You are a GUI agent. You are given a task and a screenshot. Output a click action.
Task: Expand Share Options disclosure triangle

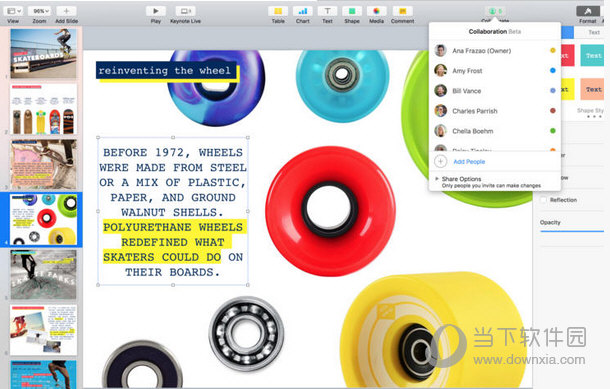pyautogui.click(x=437, y=179)
